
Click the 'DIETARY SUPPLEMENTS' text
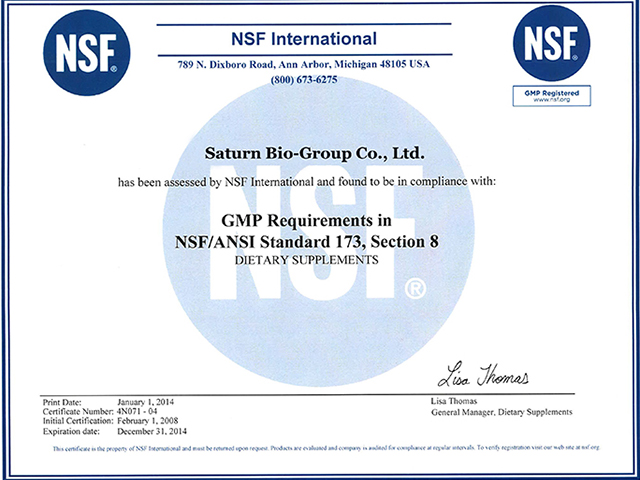point(307,260)
